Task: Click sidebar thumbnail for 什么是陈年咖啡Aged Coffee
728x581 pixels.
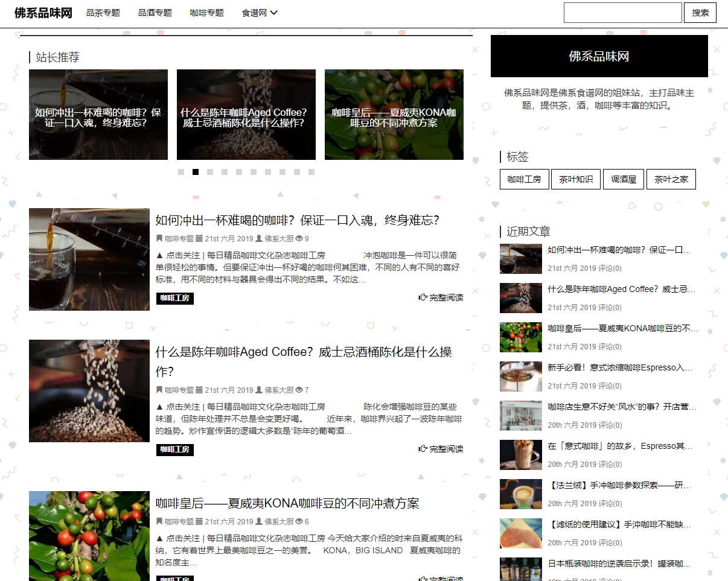Action: pyautogui.click(x=521, y=298)
